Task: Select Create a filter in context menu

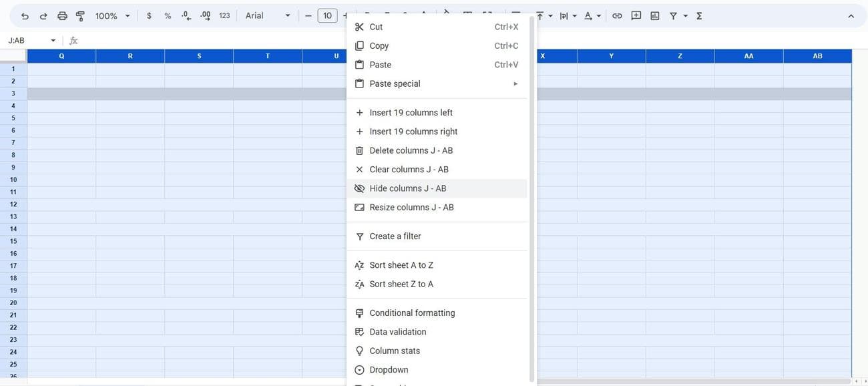Action: click(395, 236)
